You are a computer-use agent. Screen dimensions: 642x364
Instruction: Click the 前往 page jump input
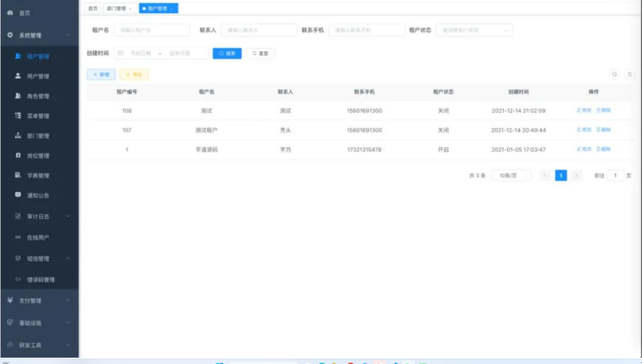[615, 175]
